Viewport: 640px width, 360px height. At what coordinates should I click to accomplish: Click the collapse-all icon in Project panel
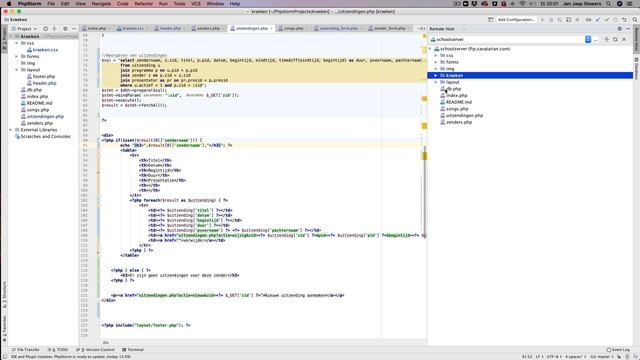tap(54, 29)
